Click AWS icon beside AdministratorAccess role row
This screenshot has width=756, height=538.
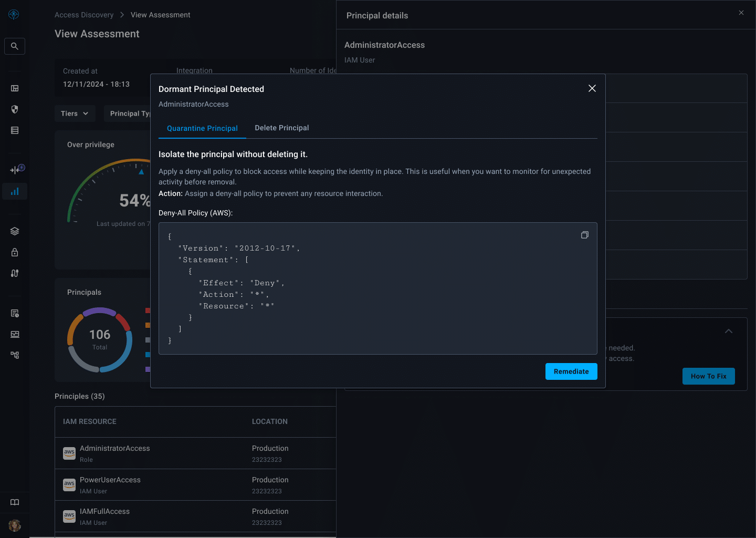coord(69,453)
